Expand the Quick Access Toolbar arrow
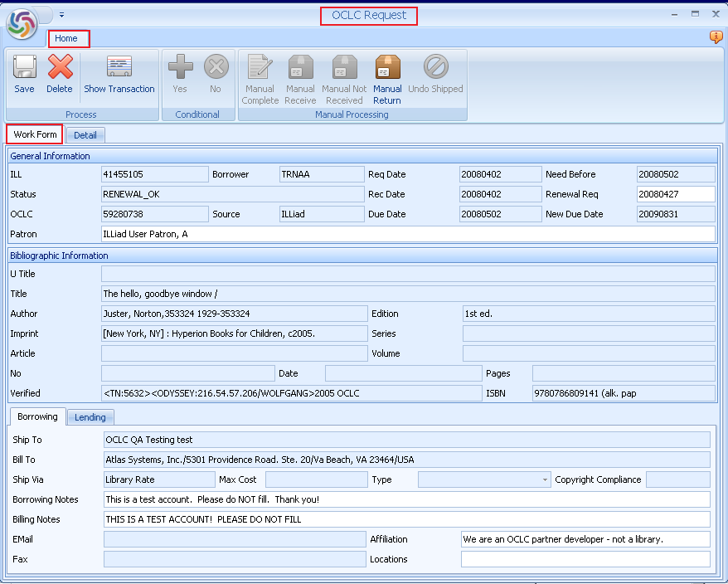This screenshot has height=584, width=728. [60, 14]
